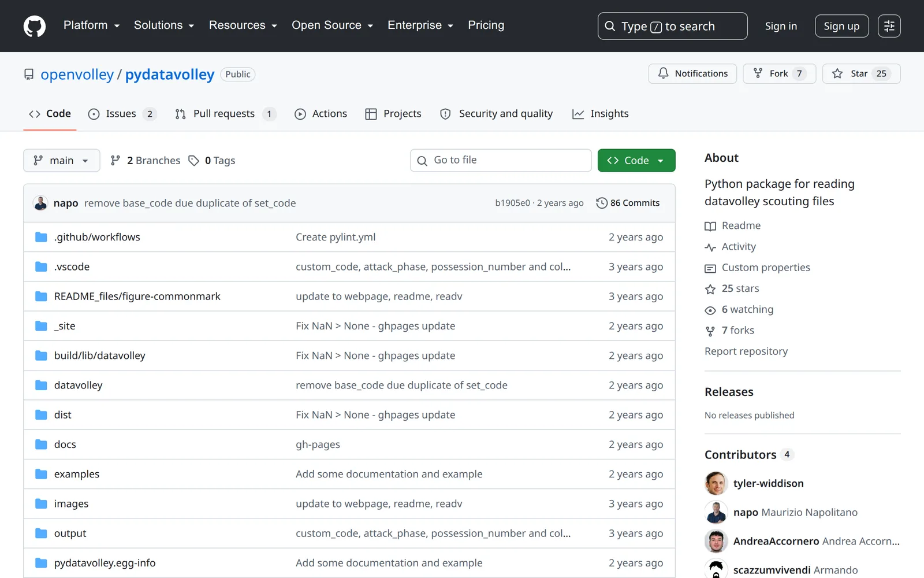
Task: Click AndreaAccornero's contributor avatar
Action: [716, 541]
